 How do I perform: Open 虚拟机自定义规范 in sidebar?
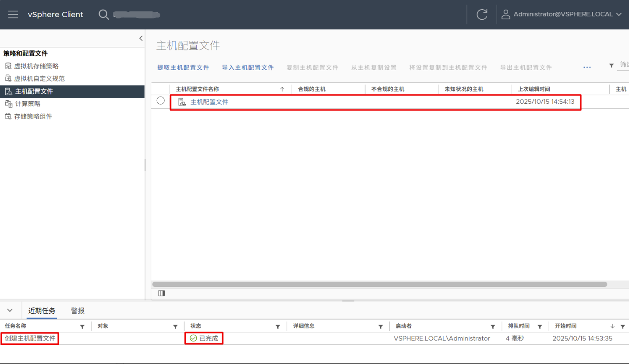[x=39, y=78]
